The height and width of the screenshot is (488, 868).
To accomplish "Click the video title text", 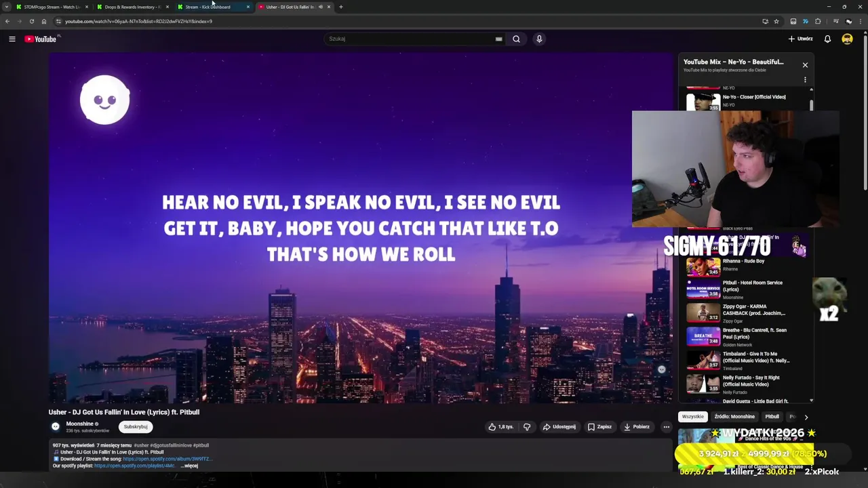I will point(124,412).
